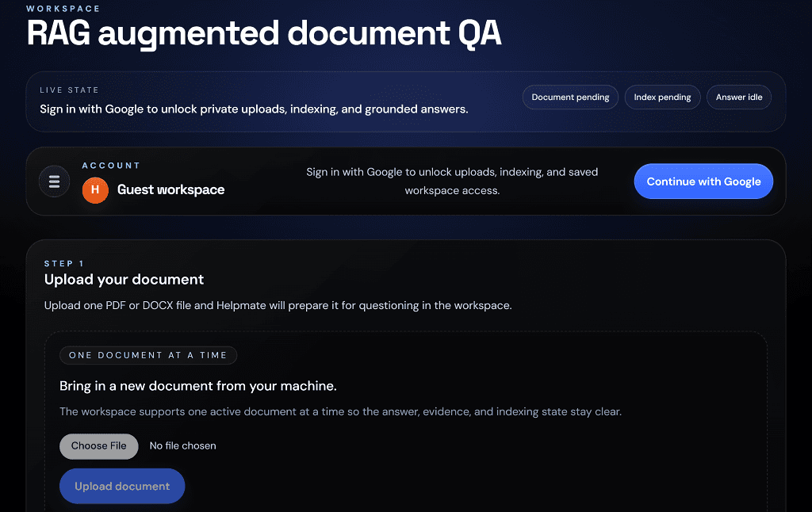
Task: Click the 'ACCOUNT' label
Action: [x=111, y=166]
